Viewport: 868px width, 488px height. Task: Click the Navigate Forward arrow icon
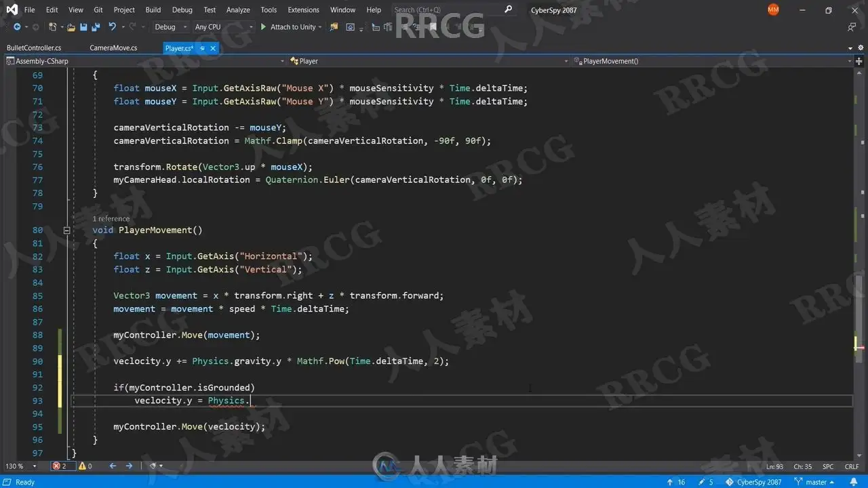click(x=35, y=27)
